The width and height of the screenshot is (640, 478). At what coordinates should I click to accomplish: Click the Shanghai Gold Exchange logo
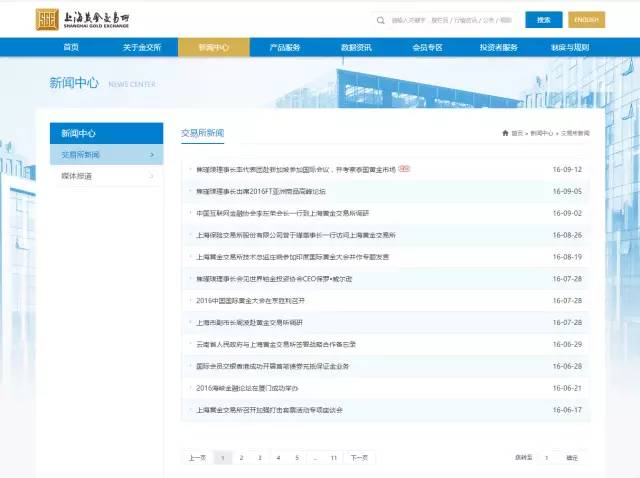tap(82, 20)
